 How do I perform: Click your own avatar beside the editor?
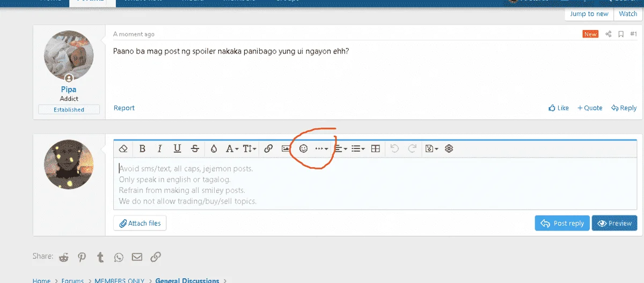(x=69, y=164)
